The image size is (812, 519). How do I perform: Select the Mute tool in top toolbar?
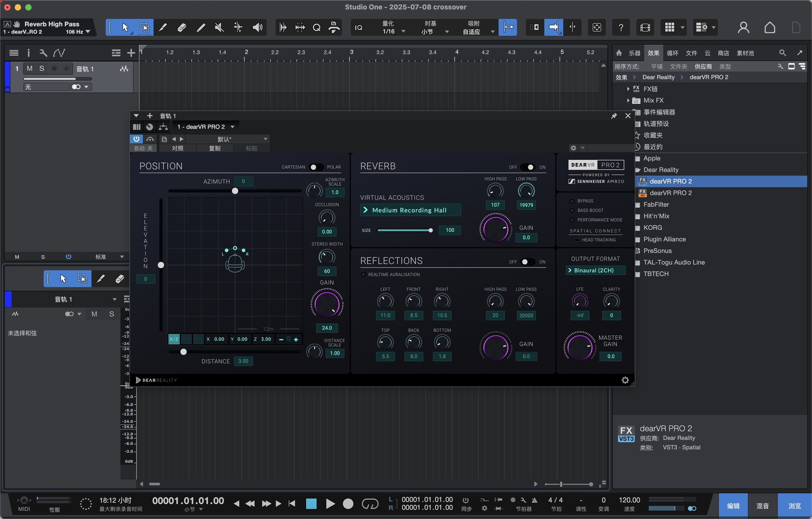coord(219,27)
